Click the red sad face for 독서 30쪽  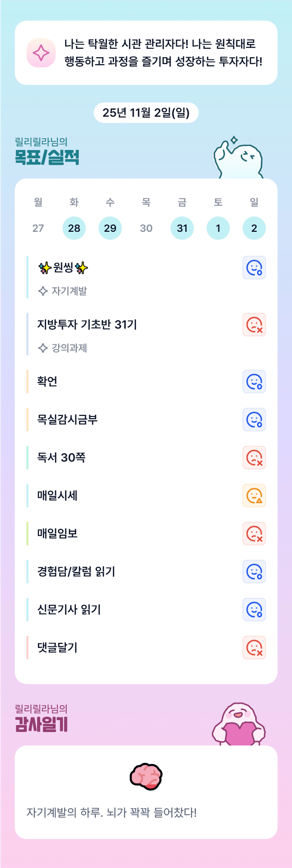(x=254, y=458)
